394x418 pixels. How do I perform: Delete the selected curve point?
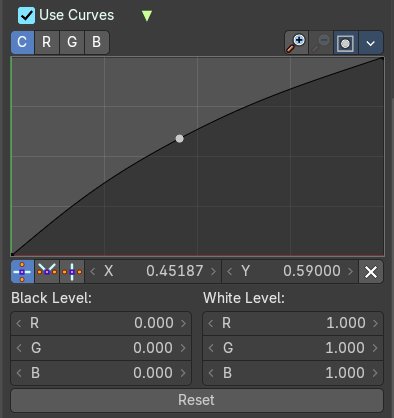click(x=371, y=272)
